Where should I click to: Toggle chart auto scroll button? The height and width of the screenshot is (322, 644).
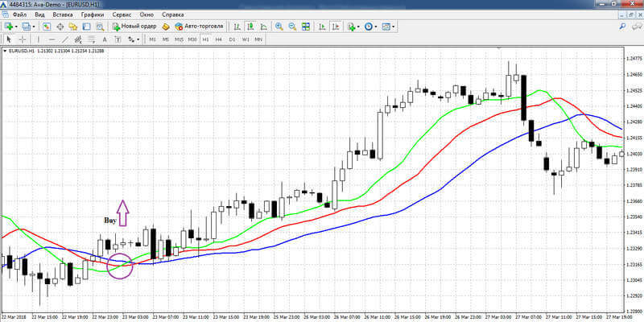tap(323, 27)
